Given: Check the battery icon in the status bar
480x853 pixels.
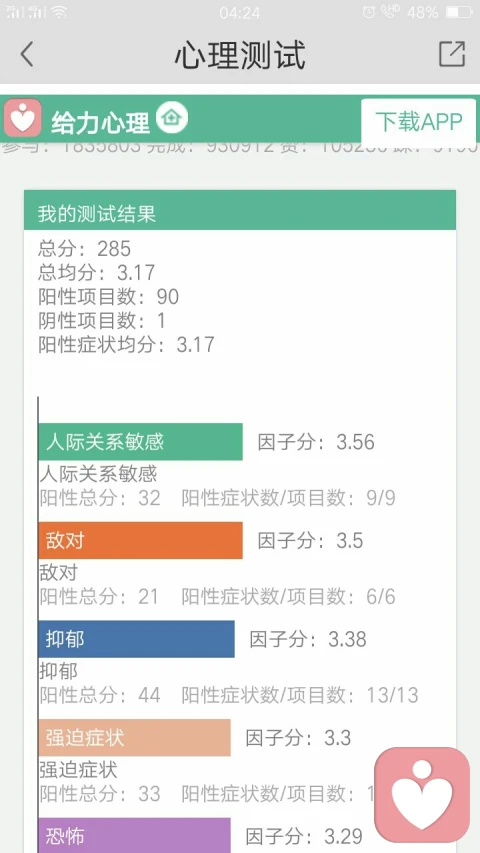Looking at the screenshot, I should click(459, 12).
